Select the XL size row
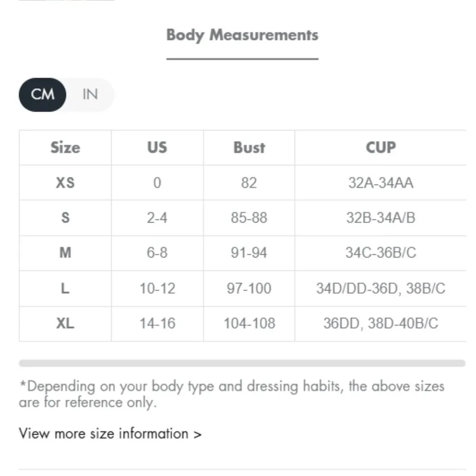Image resolution: width=476 pixels, height=476 pixels. point(65,324)
